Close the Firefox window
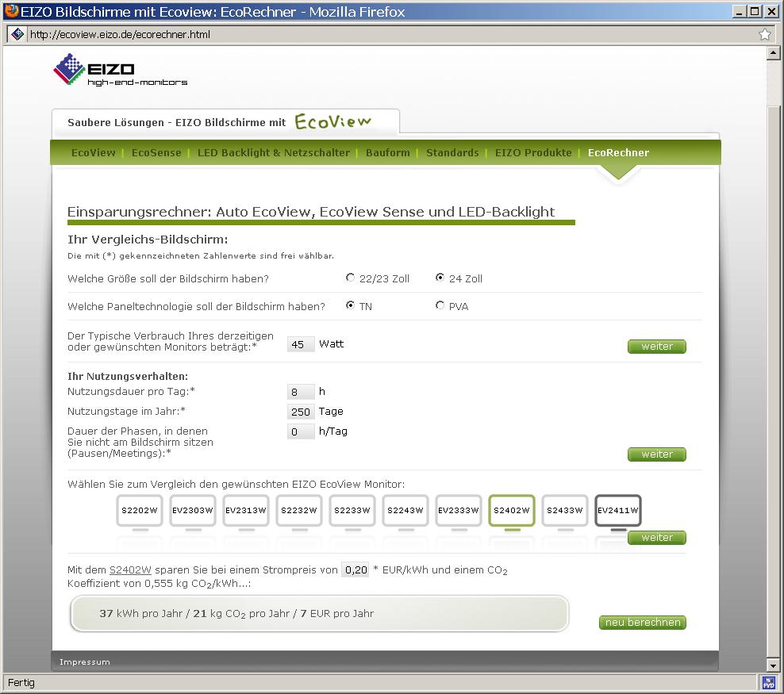784x694 pixels. (x=771, y=11)
